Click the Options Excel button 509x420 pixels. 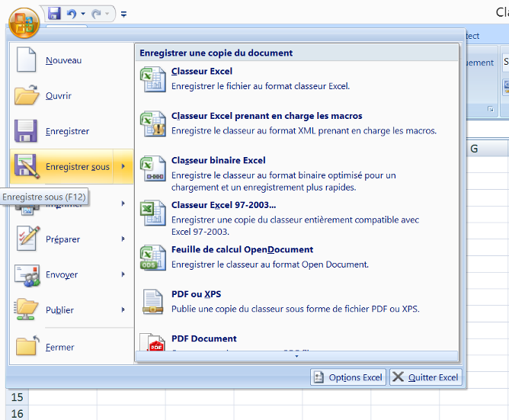click(348, 377)
